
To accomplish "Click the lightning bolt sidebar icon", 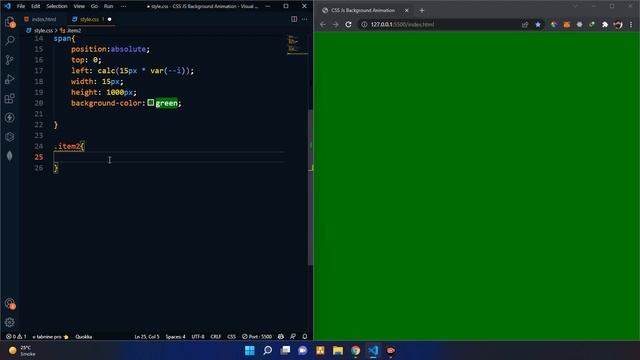I will click(10, 118).
